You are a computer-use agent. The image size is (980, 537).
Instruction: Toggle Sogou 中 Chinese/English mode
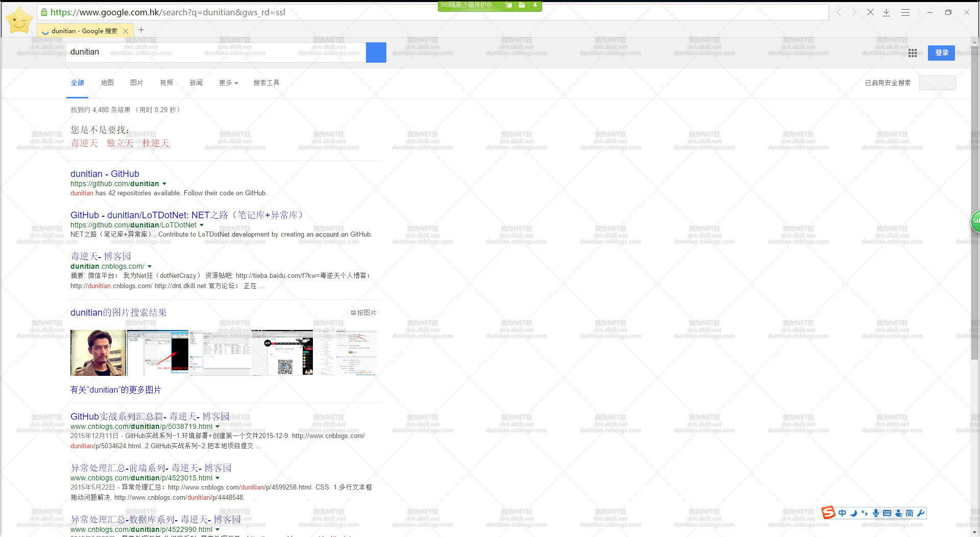(x=842, y=513)
